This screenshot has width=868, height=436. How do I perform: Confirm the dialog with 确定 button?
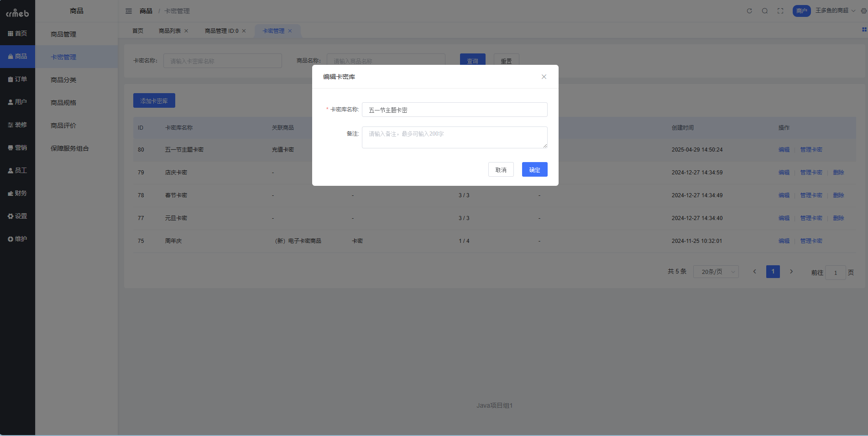point(534,169)
